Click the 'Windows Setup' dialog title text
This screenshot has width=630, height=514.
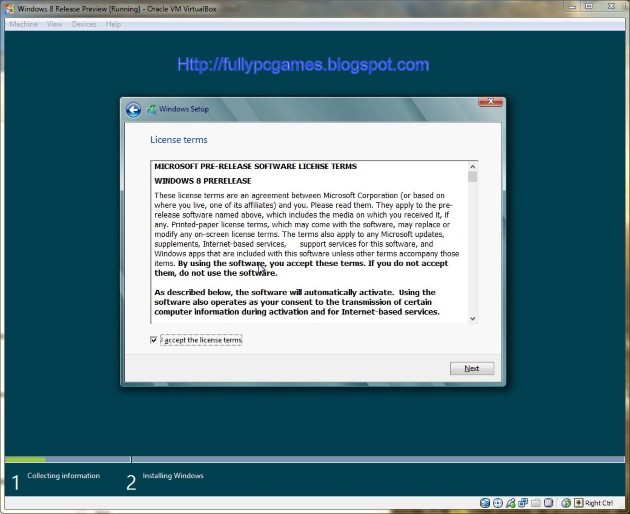click(x=184, y=109)
